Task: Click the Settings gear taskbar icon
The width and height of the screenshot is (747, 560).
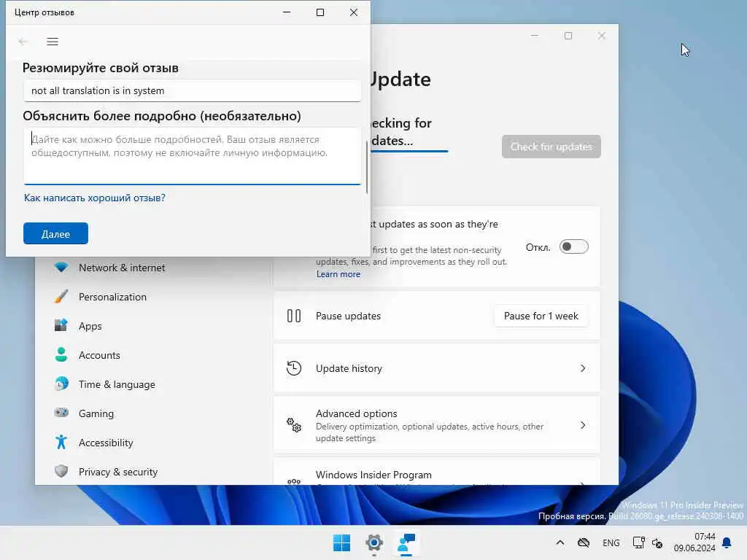Action: click(374, 542)
